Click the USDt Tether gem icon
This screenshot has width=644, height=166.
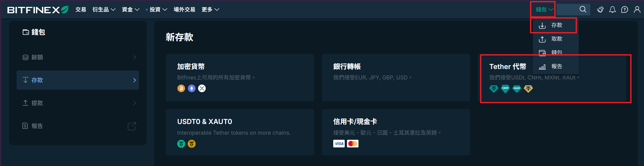494,89
